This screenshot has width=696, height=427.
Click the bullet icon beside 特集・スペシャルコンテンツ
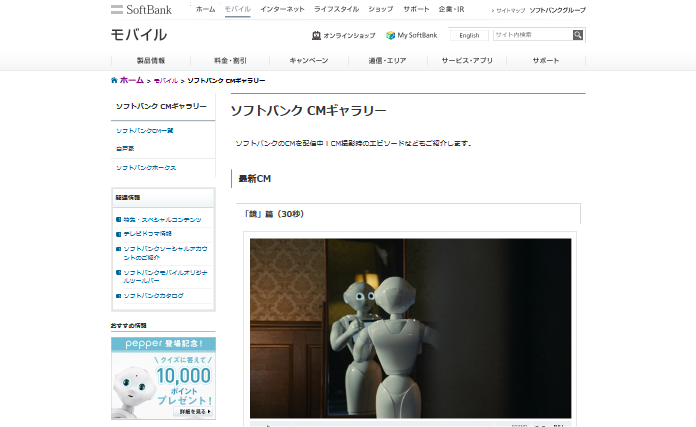coord(118,219)
